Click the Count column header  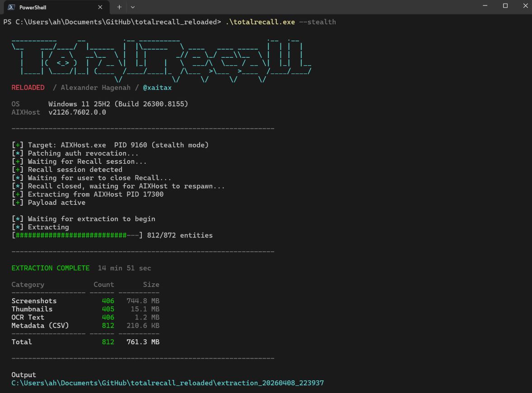pyautogui.click(x=104, y=285)
